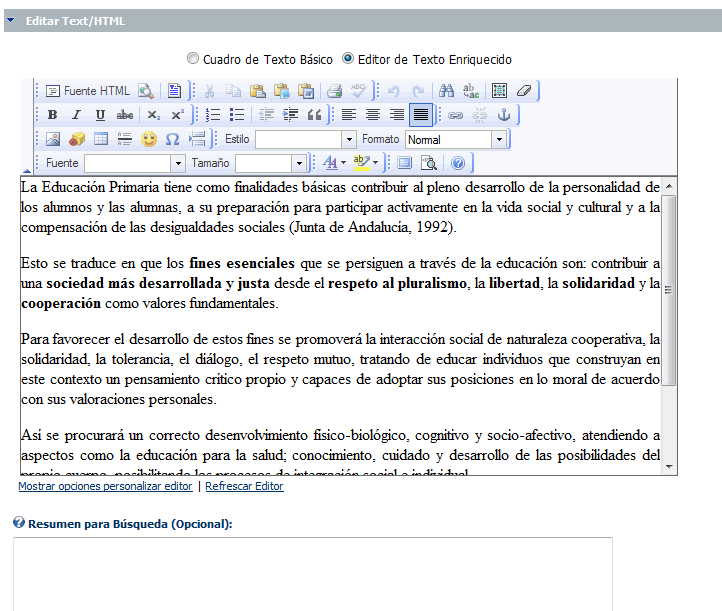Click the Replace text icon

point(471,91)
